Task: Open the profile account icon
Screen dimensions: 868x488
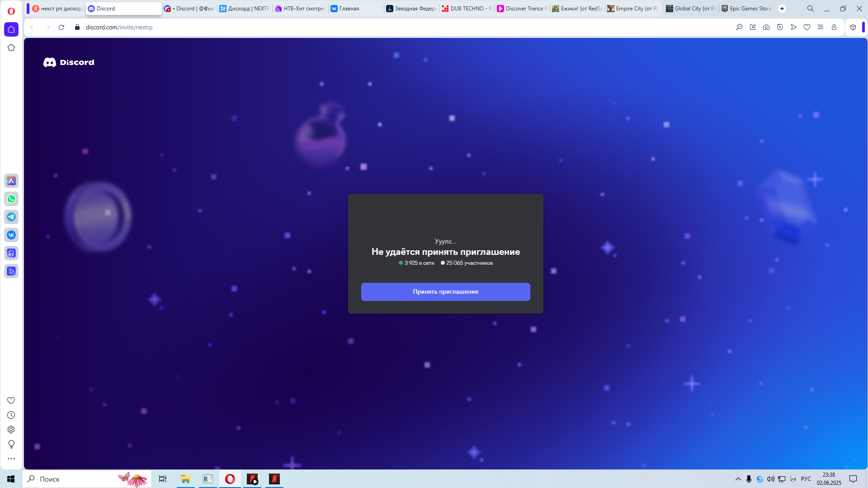Action: tap(834, 27)
